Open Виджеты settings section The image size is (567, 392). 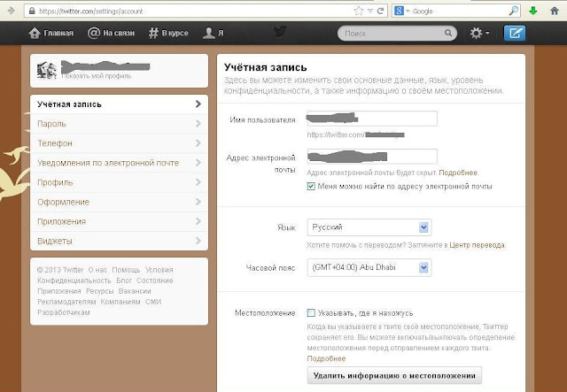[119, 241]
